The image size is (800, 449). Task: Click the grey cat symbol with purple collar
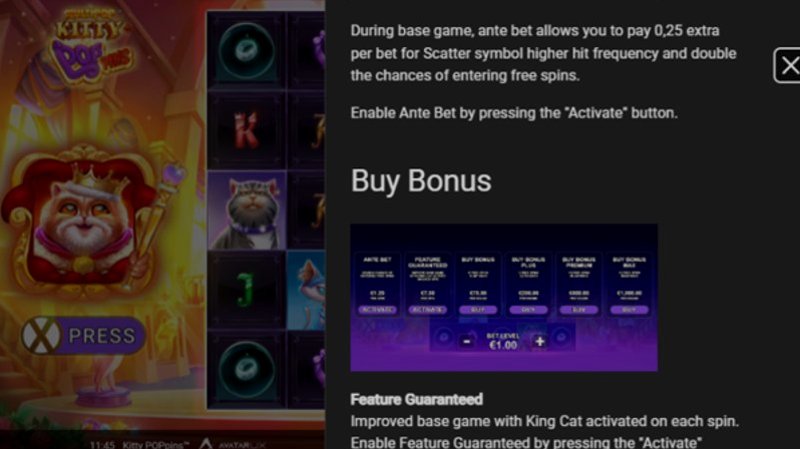click(246, 211)
